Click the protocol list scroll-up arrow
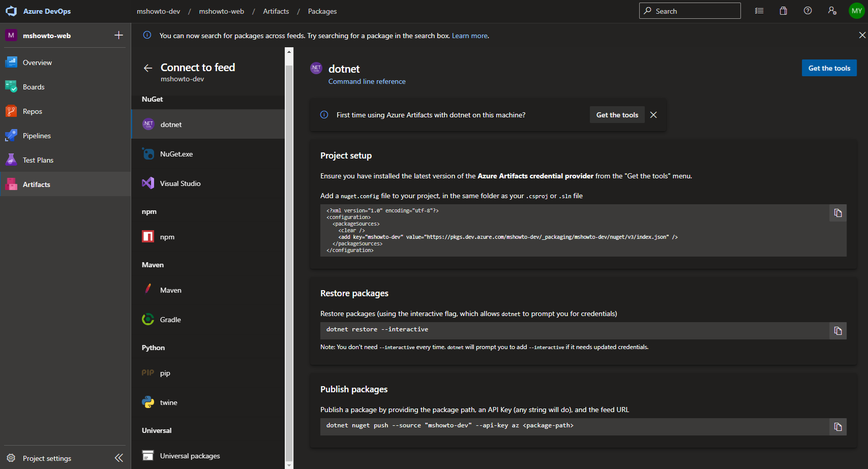Image resolution: width=868 pixels, height=469 pixels. point(289,51)
